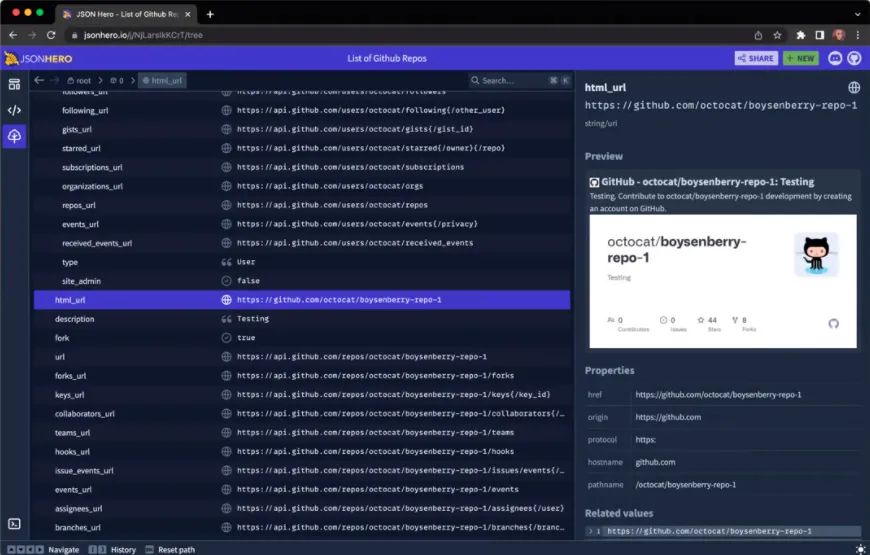870x555 pixels.
Task: Open the terminal icon at sidebar bottom
Action: tap(14, 524)
